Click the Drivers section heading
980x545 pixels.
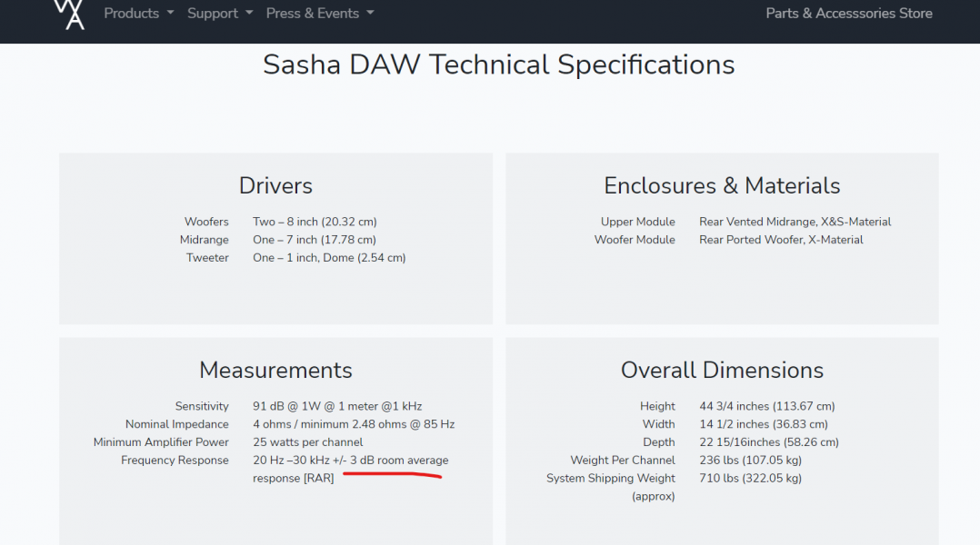tap(275, 185)
